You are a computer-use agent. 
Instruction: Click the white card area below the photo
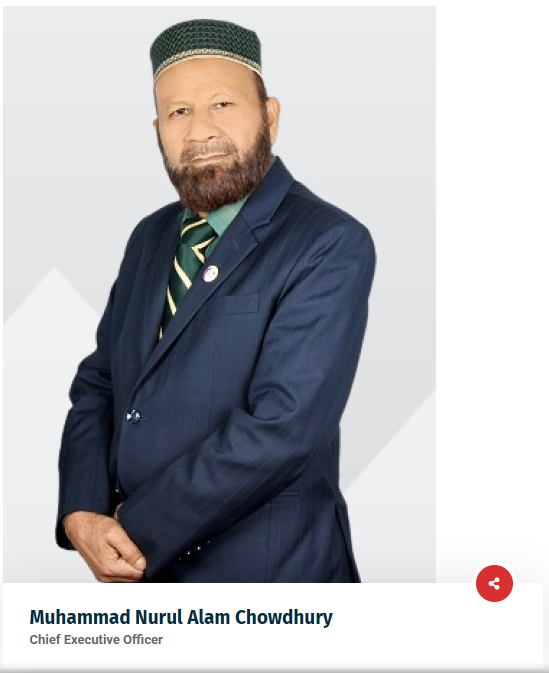pyautogui.click(x=273, y=626)
